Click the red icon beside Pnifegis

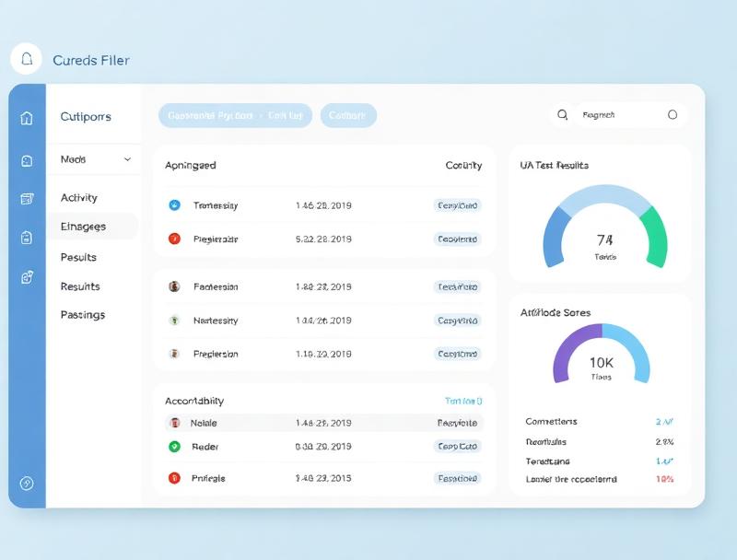click(174, 478)
